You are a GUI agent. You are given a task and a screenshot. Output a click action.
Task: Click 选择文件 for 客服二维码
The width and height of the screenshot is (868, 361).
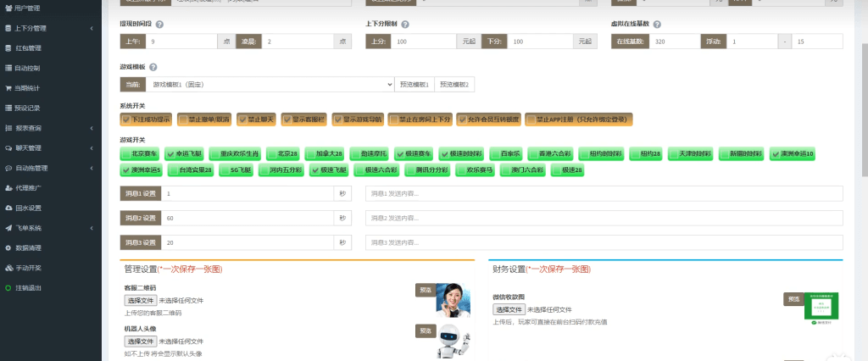pyautogui.click(x=140, y=301)
